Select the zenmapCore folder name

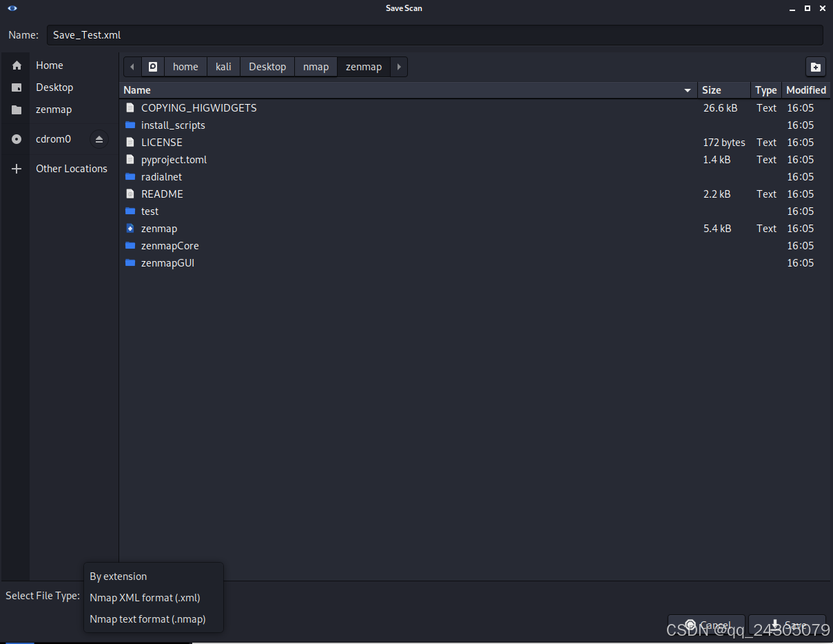click(170, 246)
